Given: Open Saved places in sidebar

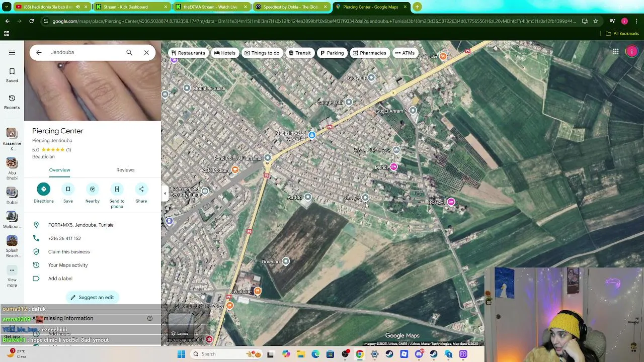Looking at the screenshot, I should coord(12,75).
